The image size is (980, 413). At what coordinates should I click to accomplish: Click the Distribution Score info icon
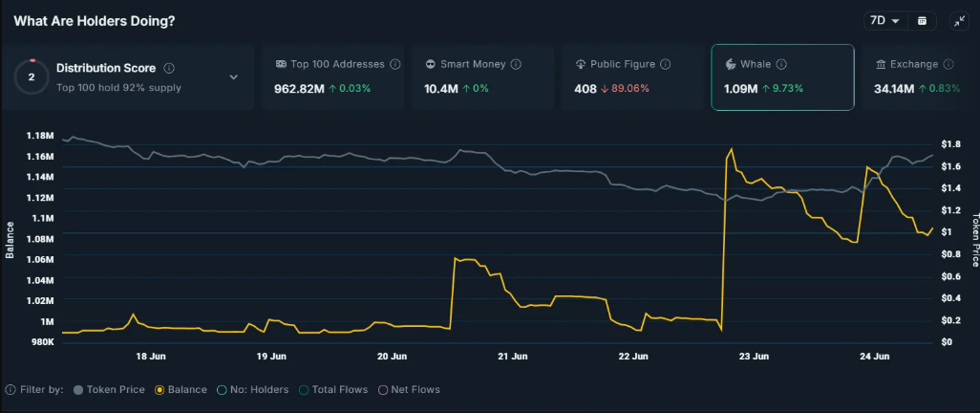pos(169,69)
